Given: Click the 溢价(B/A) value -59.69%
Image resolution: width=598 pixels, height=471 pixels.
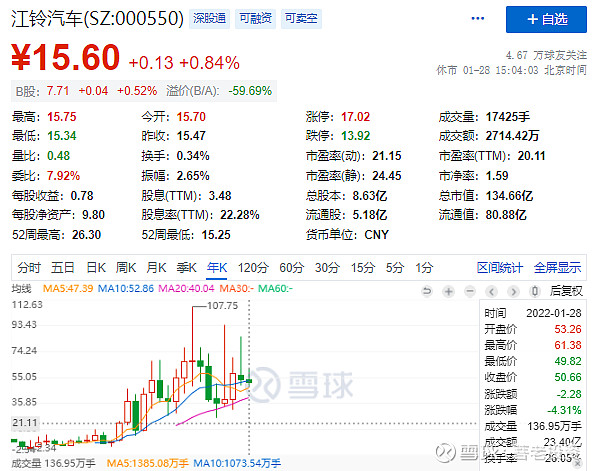Looking at the screenshot, I should point(250,91).
